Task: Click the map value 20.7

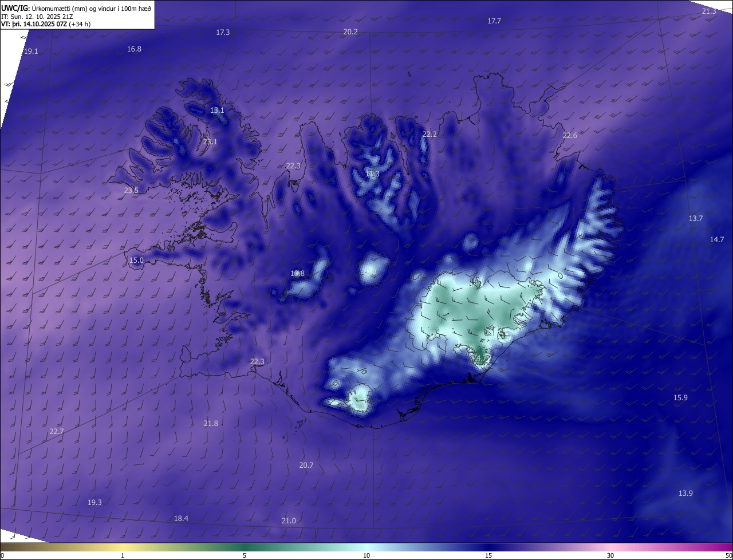Action: click(x=306, y=466)
